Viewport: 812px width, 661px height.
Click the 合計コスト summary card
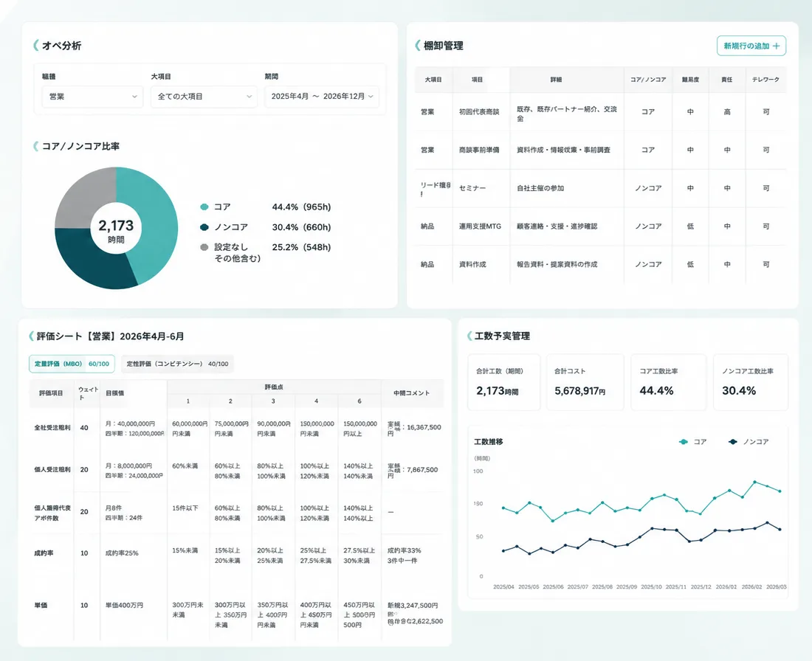click(x=585, y=382)
